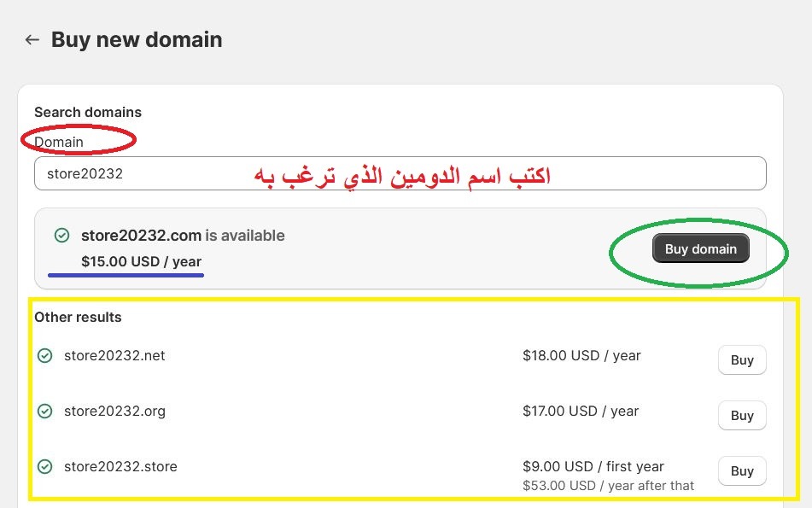Click the $17.00 USD / year price
812x508 pixels.
pyautogui.click(x=581, y=412)
